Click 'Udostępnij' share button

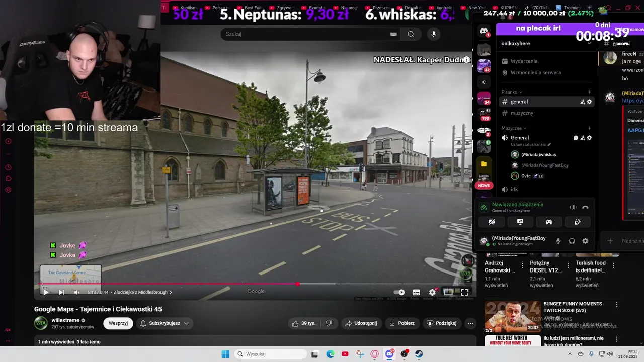pyautogui.click(x=362, y=323)
